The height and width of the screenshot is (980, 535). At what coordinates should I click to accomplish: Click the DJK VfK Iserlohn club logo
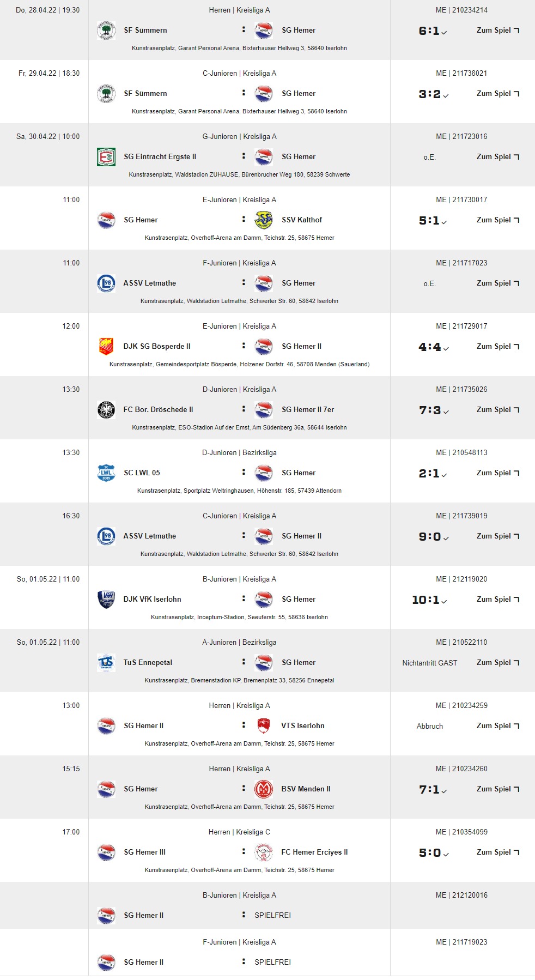[x=106, y=600]
